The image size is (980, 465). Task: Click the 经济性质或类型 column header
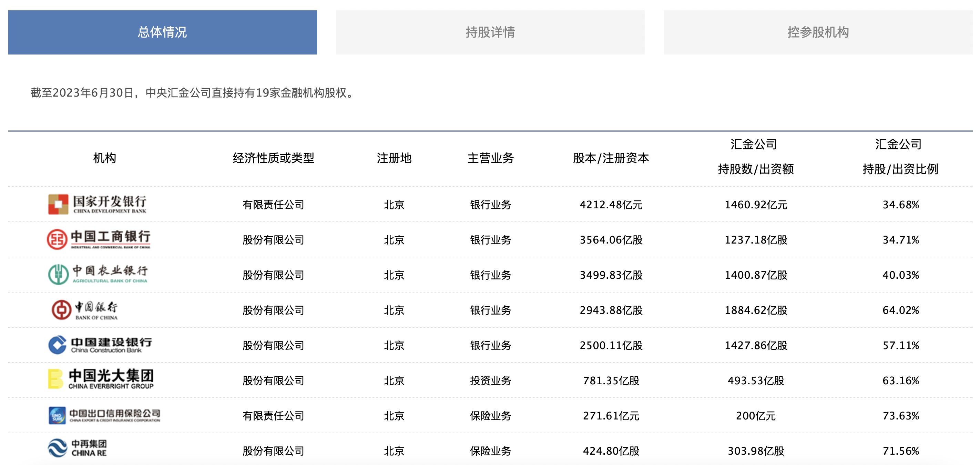[273, 158]
